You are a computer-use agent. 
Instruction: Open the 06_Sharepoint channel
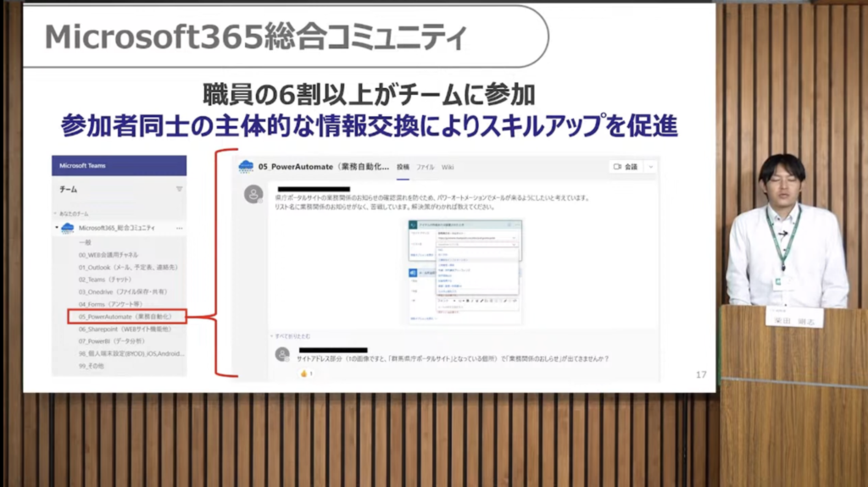point(125,329)
